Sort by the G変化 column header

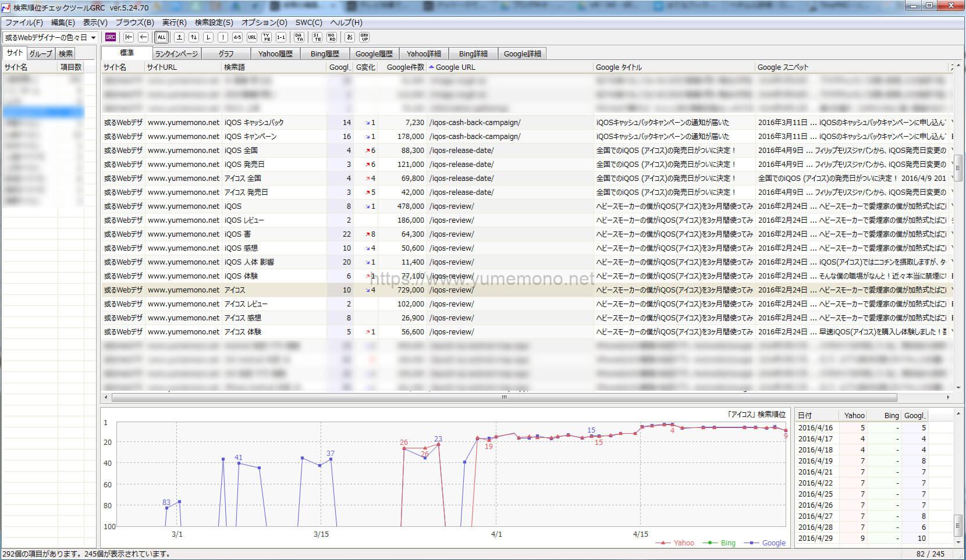[x=365, y=67]
